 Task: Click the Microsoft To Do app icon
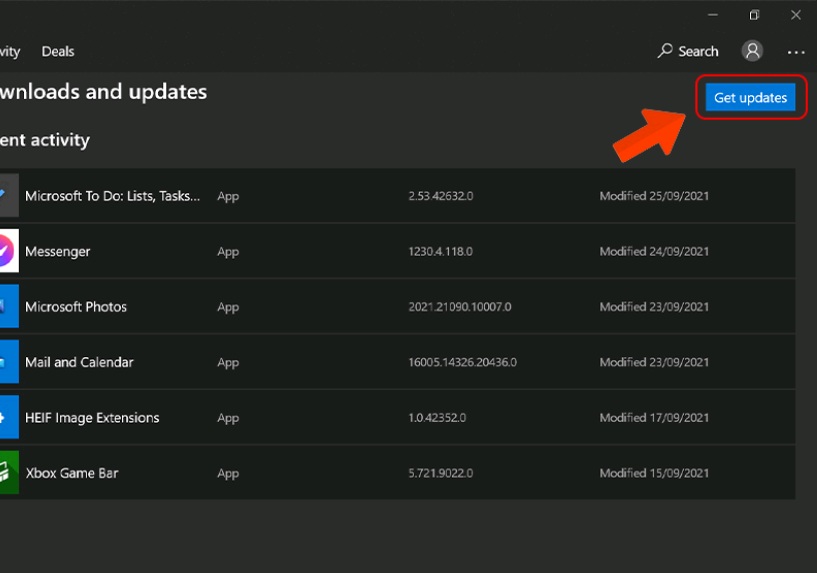click(9, 195)
